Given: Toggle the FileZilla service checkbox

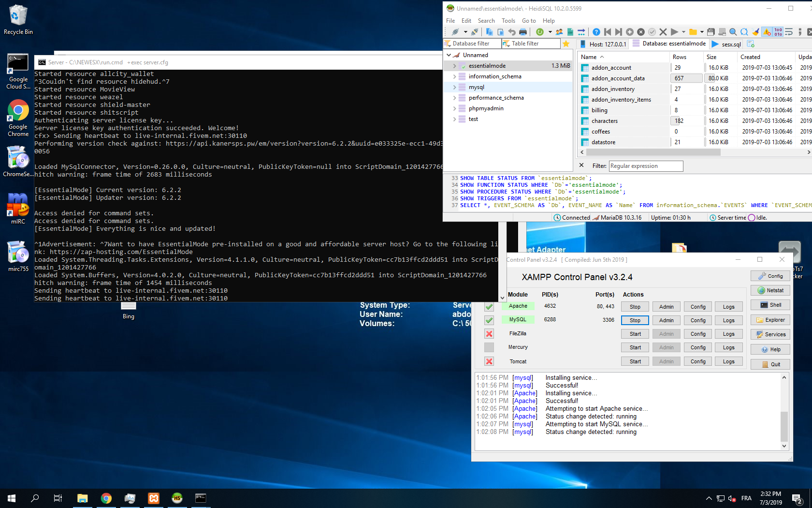Looking at the screenshot, I should pyautogui.click(x=489, y=334).
